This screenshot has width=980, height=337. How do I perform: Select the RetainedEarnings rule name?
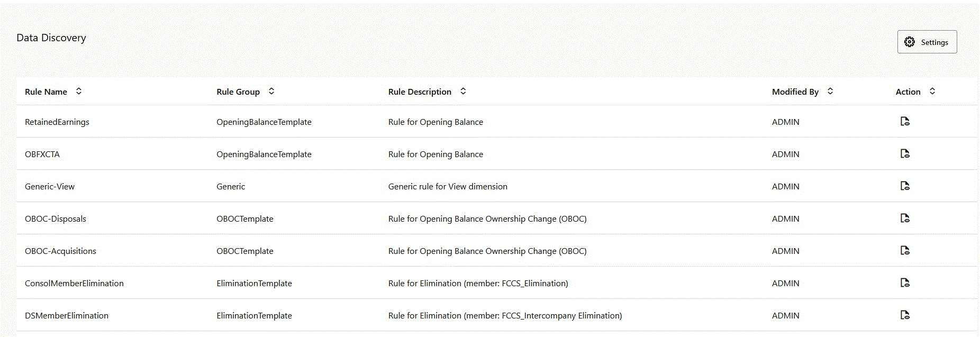tap(57, 122)
